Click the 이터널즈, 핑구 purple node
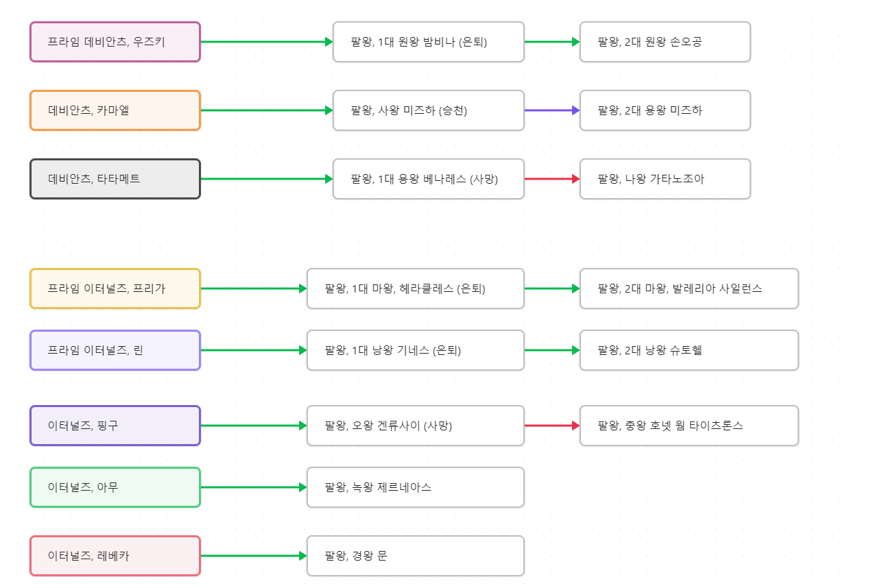The height and width of the screenshot is (588, 869). pyautogui.click(x=115, y=426)
